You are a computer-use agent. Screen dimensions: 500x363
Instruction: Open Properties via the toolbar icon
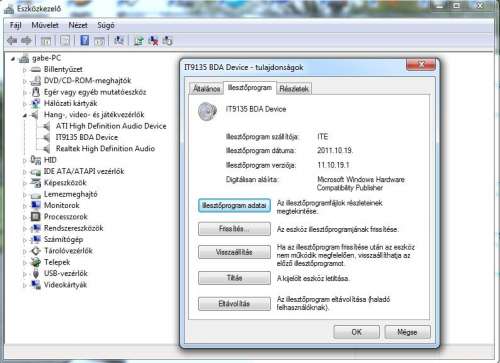coord(65,41)
